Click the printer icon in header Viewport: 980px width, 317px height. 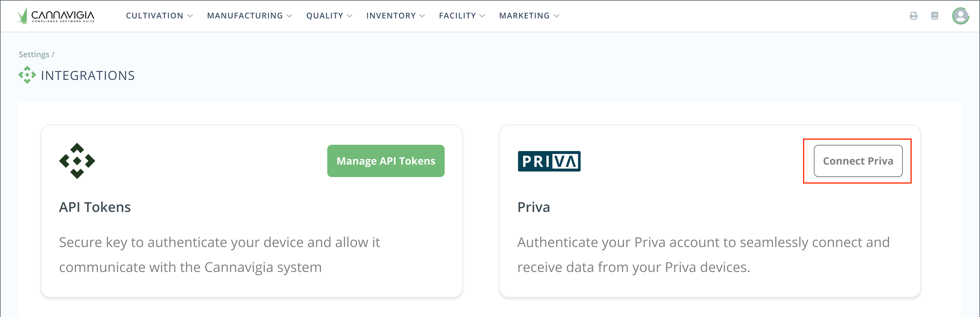(x=913, y=16)
